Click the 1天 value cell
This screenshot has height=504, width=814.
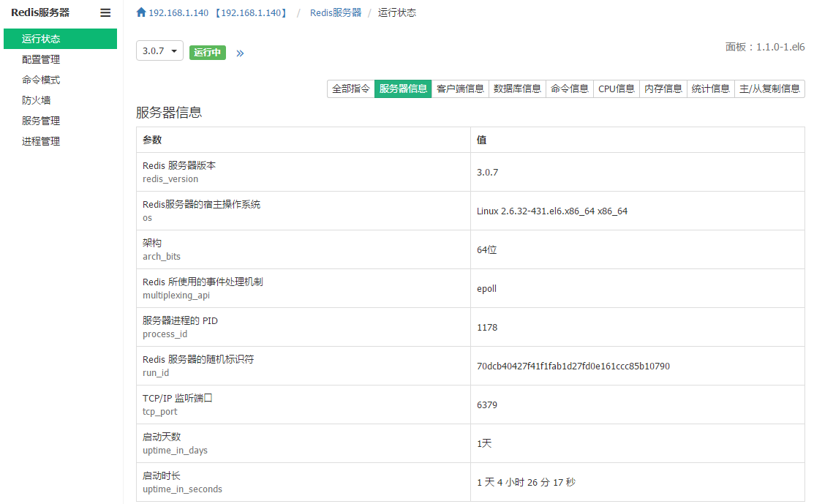(638, 443)
